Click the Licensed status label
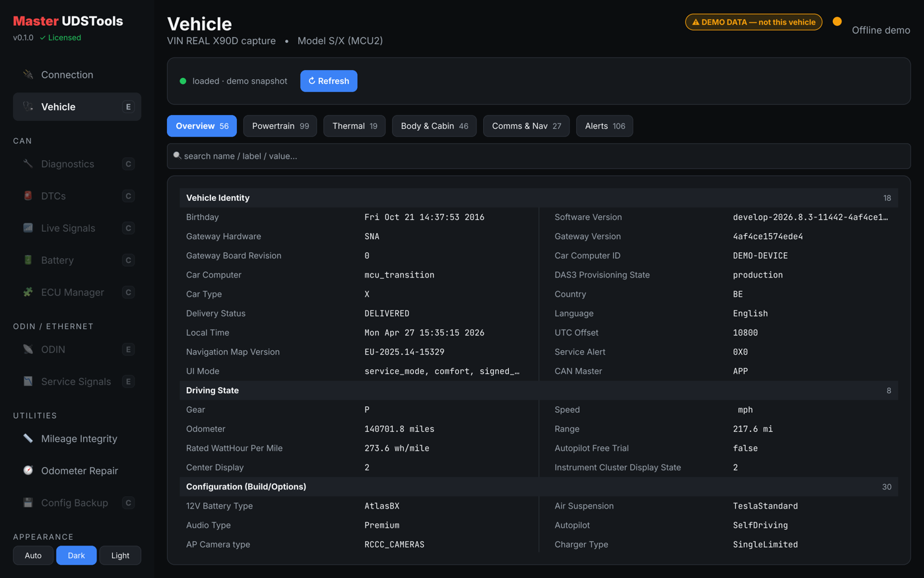 [60, 38]
